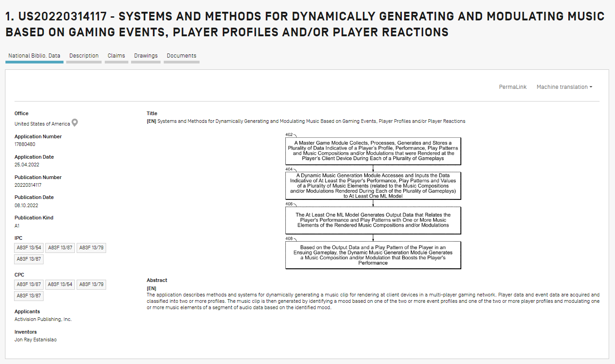This screenshot has height=364, width=615.
Task: Click applicant Activision Publishing, Inc.
Action: (43, 320)
